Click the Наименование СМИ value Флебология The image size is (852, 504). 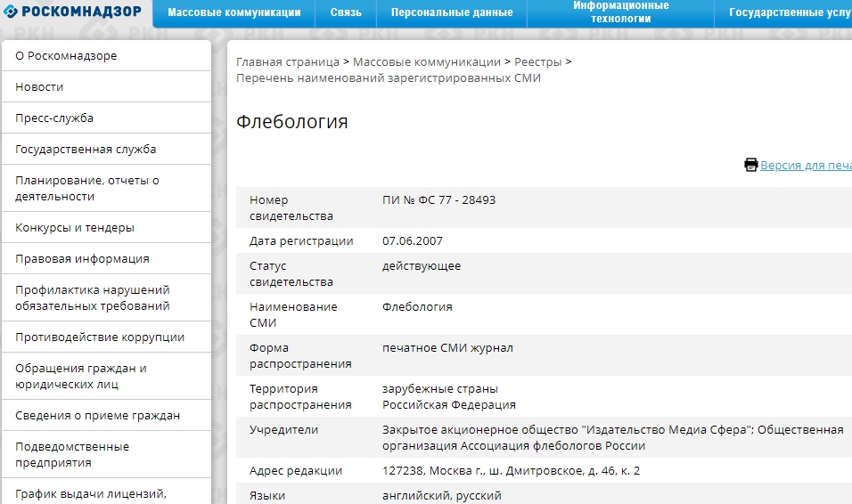click(x=417, y=307)
